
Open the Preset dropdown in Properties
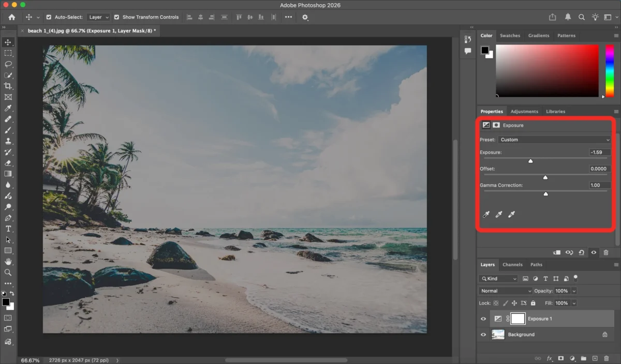tap(554, 140)
